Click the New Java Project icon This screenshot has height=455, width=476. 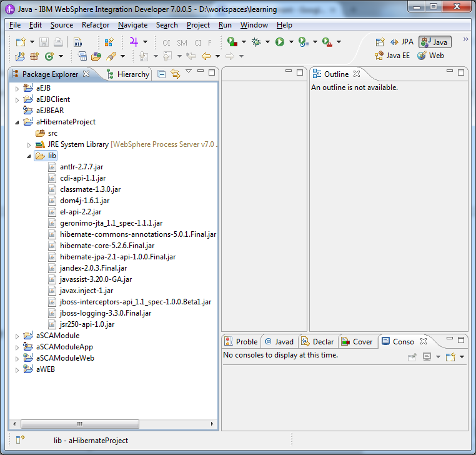coord(21,56)
